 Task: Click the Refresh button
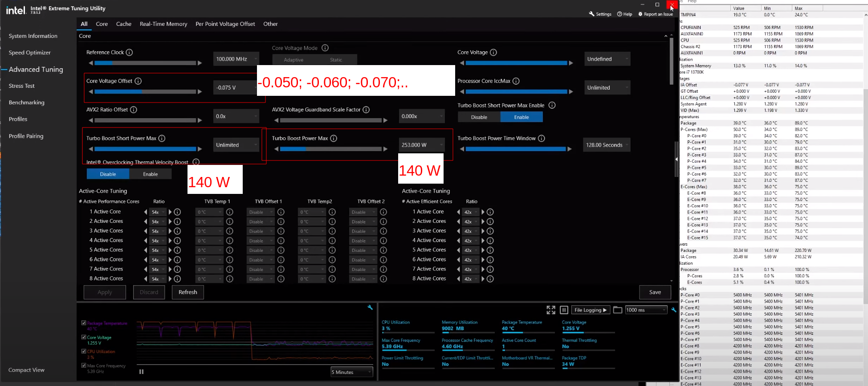tap(188, 292)
